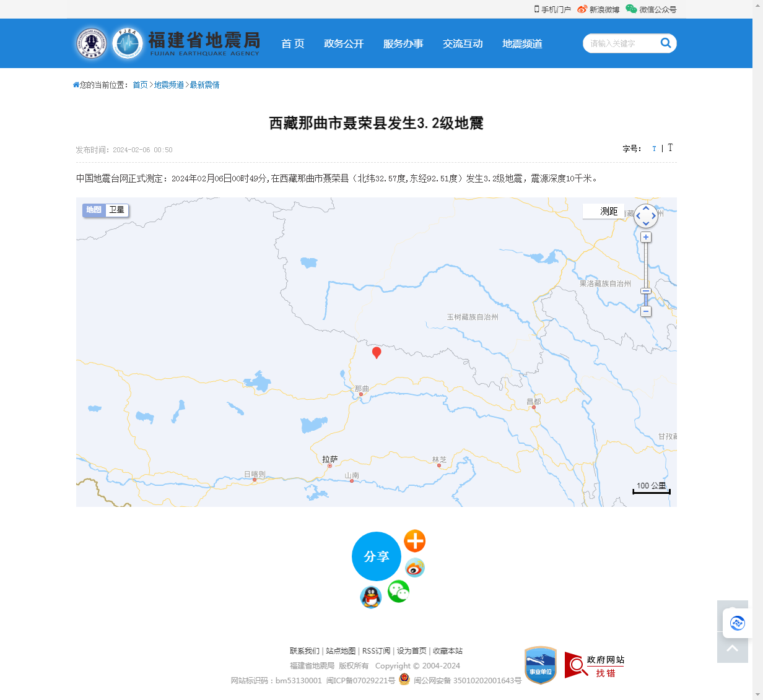The image size is (763, 700).
Task: Open the 政务公开 navigation menu
Action: tap(344, 43)
